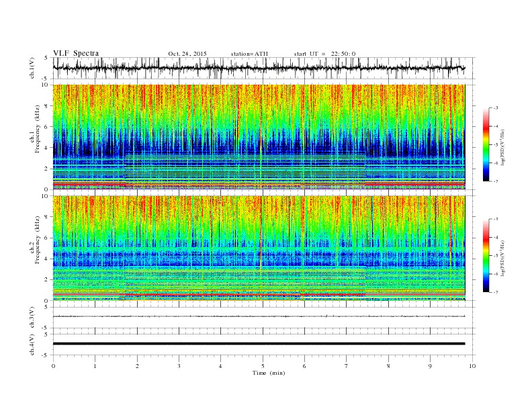Viewport: 532px width, 411px height.
Task: Click the "3" tick label on time axis
Action: click(179, 366)
